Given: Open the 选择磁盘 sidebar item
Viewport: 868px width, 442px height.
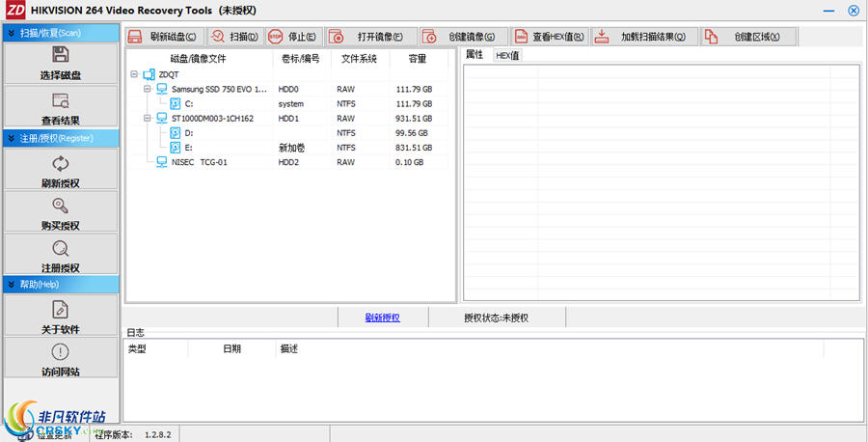Looking at the screenshot, I should coord(61,64).
